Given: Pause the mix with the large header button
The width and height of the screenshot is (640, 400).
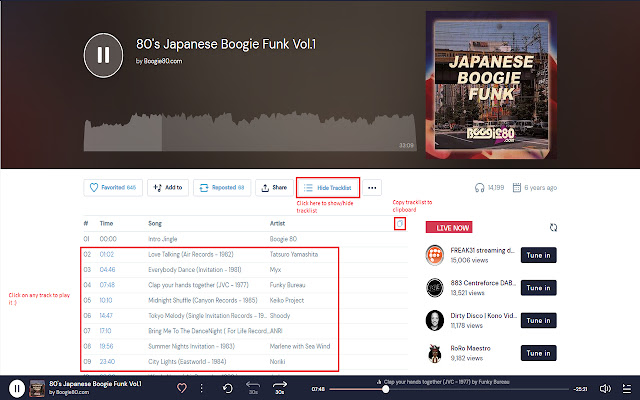Looking at the screenshot, I should [103, 55].
